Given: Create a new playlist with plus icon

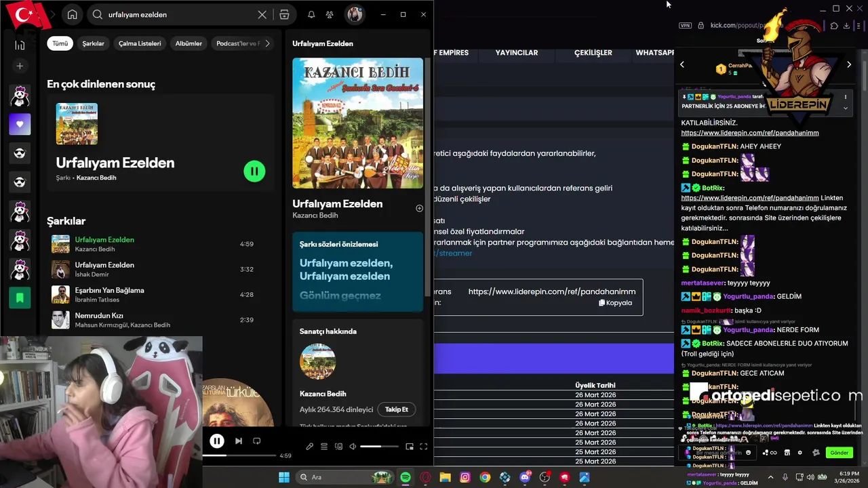Looking at the screenshot, I should pyautogui.click(x=20, y=66).
